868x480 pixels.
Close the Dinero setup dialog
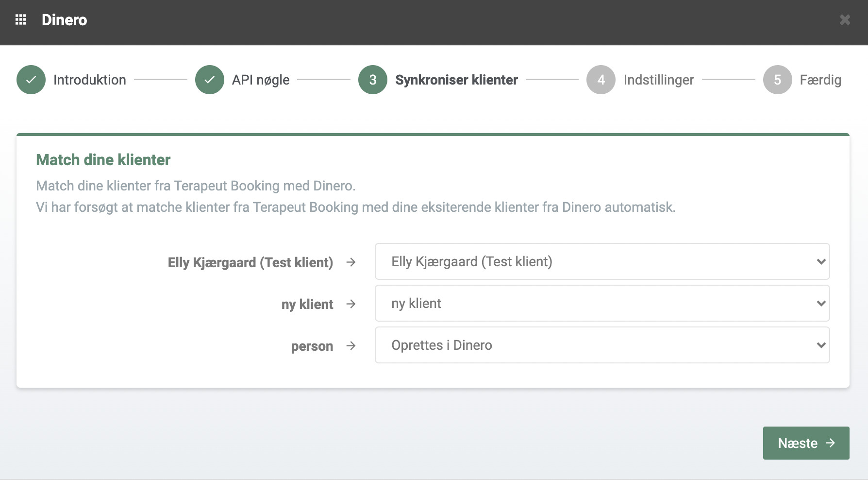845,20
